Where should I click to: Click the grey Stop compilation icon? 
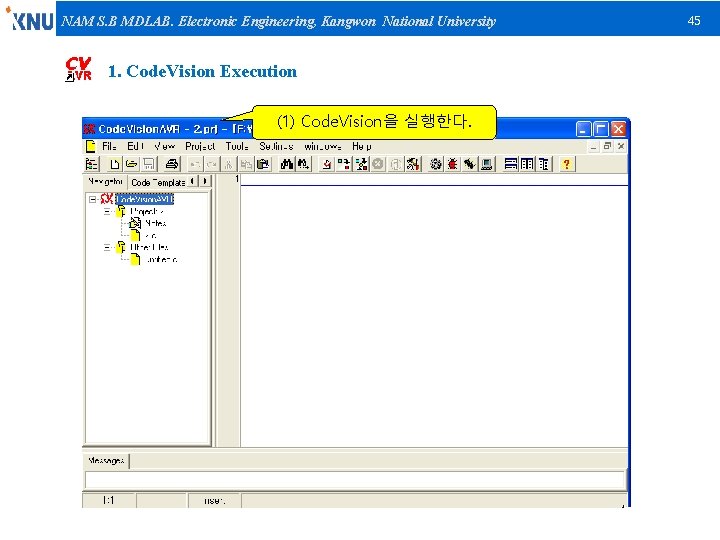[378, 164]
